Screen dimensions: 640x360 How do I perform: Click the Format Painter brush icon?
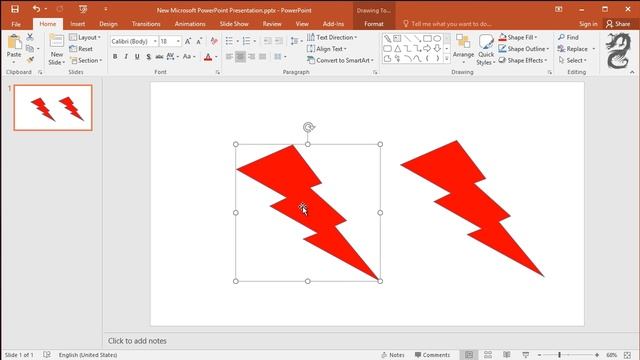click(30, 60)
